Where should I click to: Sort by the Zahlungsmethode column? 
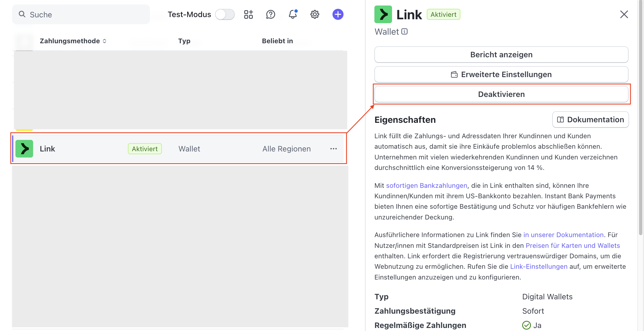point(73,41)
